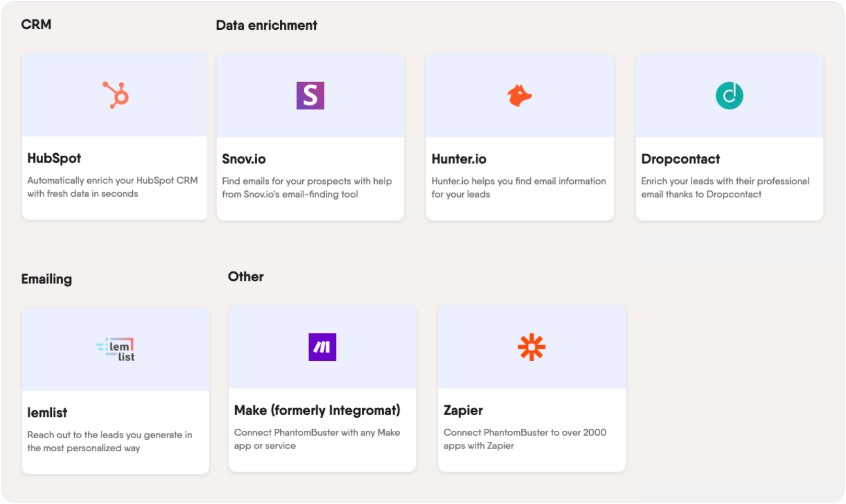Click the HubSpot sprocket logo icon
Viewport: 846px width, 504px height.
click(x=116, y=95)
